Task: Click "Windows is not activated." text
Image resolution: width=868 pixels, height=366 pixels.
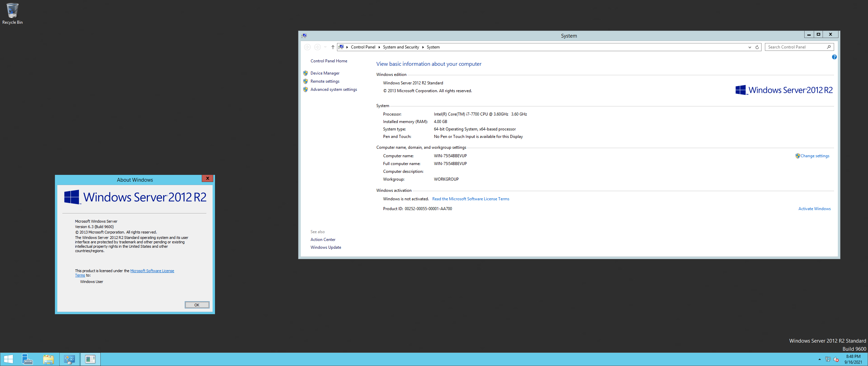Action: point(406,199)
